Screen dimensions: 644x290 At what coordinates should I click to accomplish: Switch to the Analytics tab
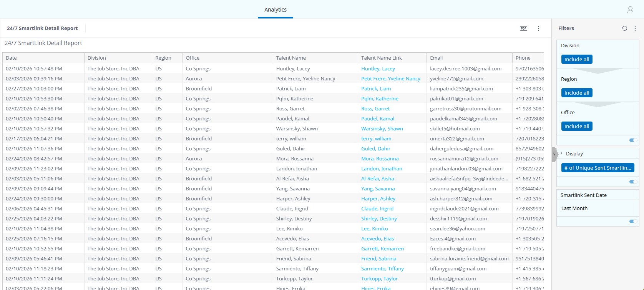coord(276,10)
